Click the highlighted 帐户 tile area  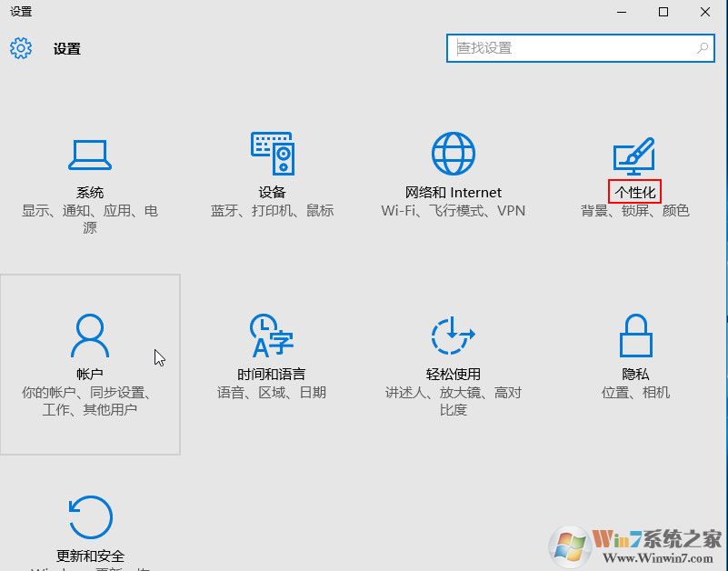[90, 364]
